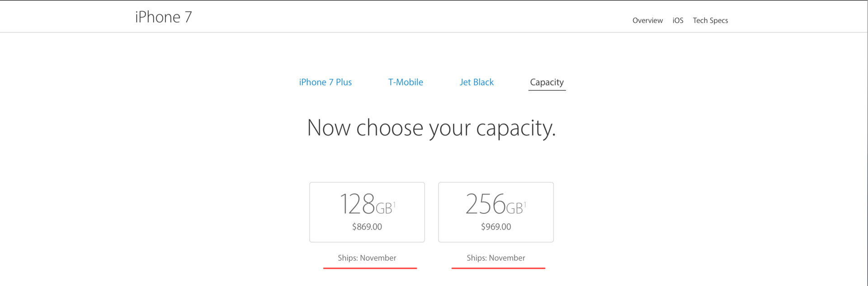868x286 pixels.
Task: Choose the cheaper storage tier card
Action: point(367,212)
